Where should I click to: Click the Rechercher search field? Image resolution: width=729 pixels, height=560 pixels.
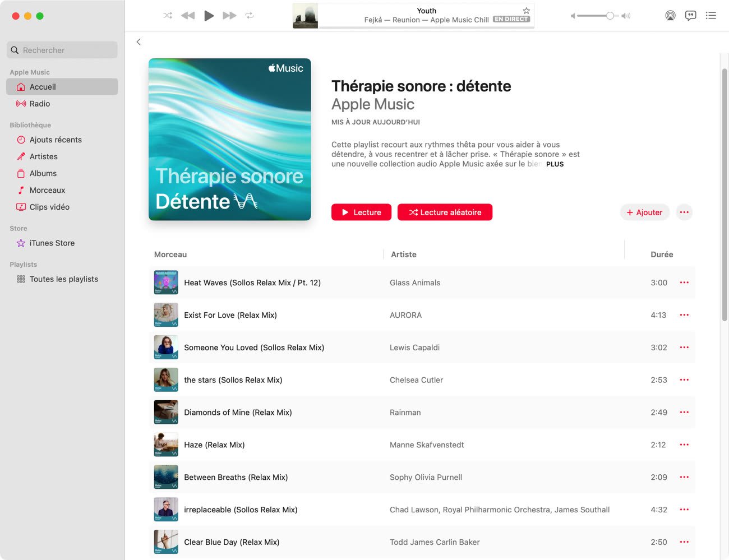(x=62, y=50)
